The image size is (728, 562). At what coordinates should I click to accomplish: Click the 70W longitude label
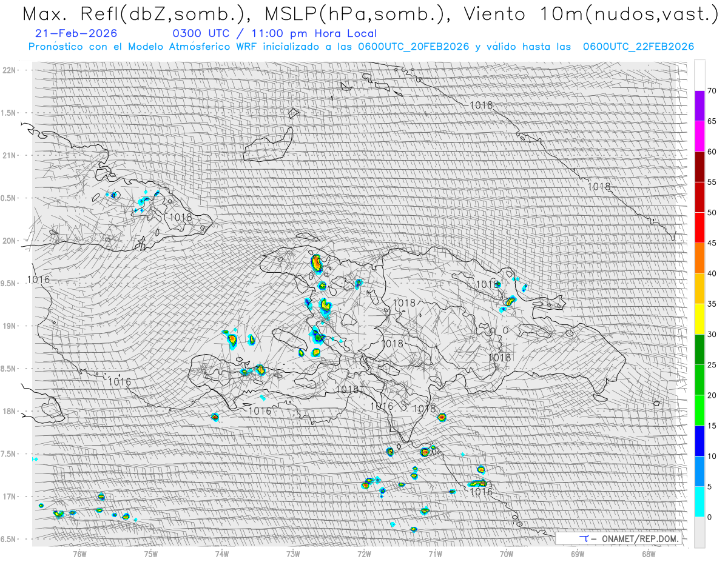[507, 554]
